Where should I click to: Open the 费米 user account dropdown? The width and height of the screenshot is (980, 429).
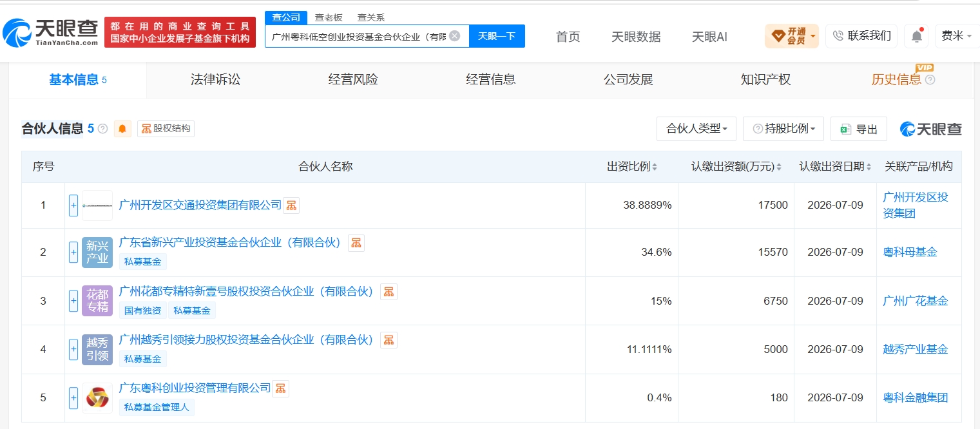(x=957, y=36)
